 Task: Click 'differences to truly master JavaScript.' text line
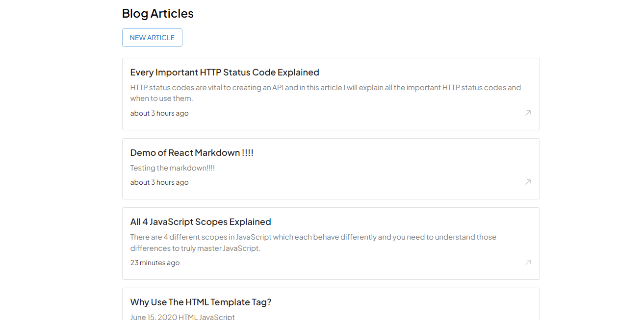coord(195,248)
